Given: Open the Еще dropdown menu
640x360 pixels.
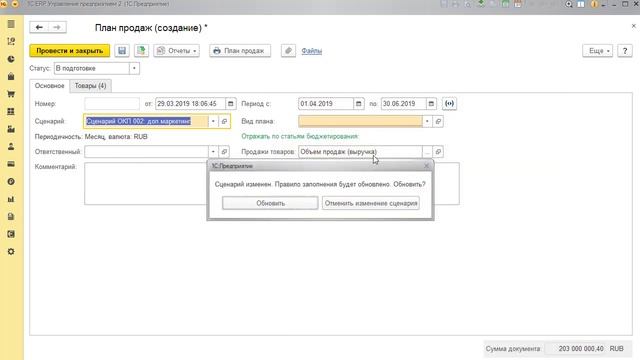Looking at the screenshot, I should click(598, 51).
